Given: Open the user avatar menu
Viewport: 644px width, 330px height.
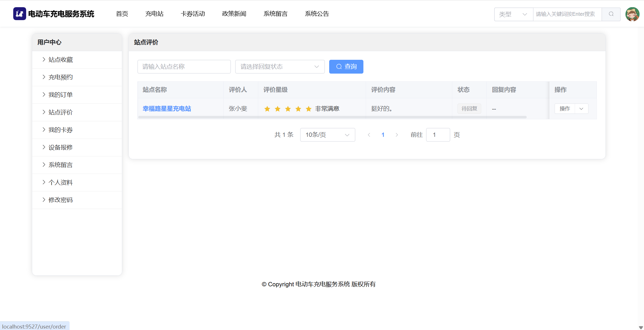Looking at the screenshot, I should 632,14.
